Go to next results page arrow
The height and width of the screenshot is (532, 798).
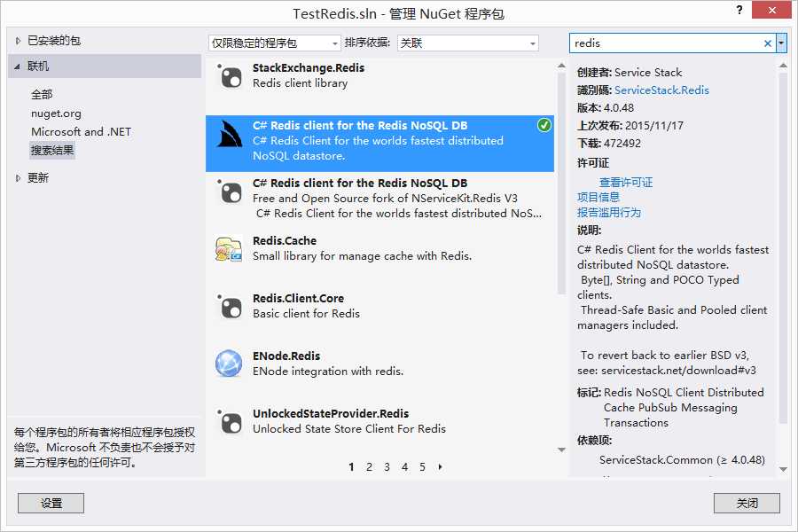[x=440, y=466]
